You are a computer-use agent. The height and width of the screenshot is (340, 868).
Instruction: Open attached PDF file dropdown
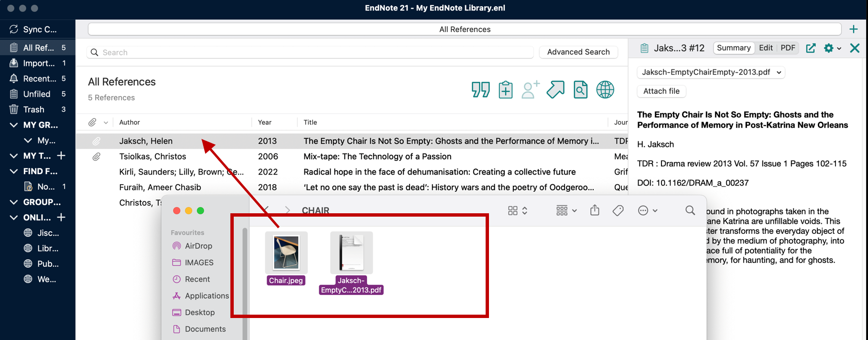[x=711, y=72]
